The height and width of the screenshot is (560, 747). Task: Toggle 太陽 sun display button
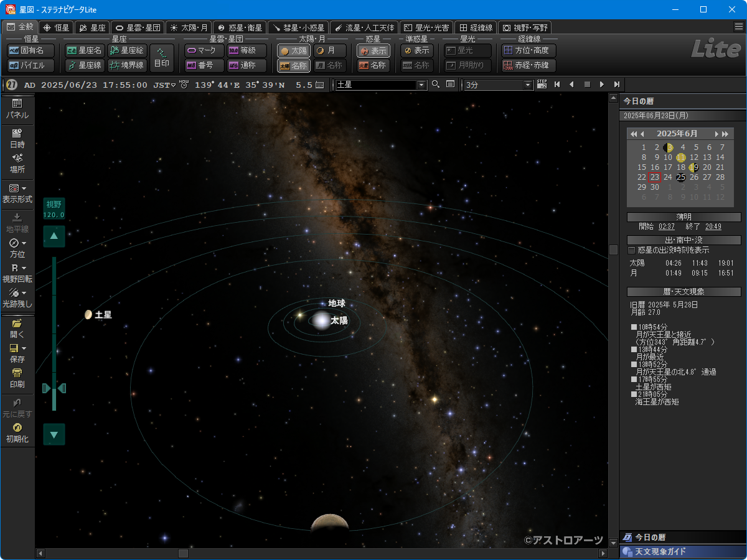tap(294, 50)
